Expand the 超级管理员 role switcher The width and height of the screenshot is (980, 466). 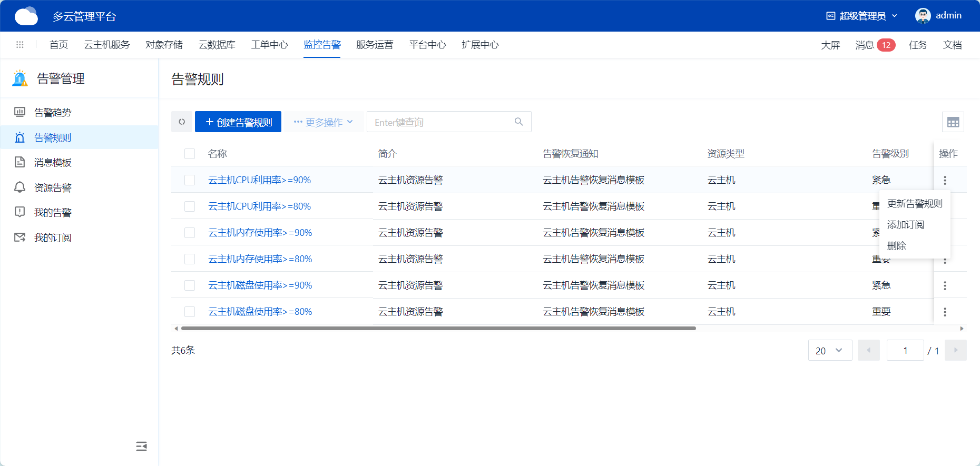pos(862,16)
